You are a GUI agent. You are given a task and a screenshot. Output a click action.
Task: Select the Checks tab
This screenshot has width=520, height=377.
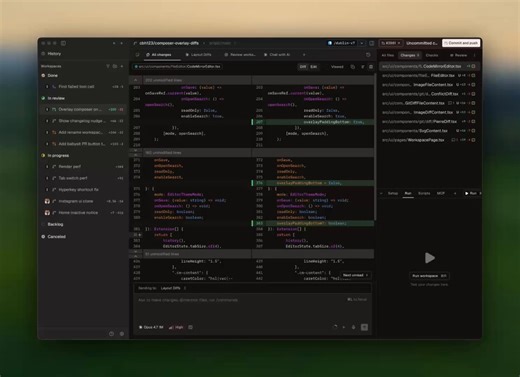pos(432,55)
